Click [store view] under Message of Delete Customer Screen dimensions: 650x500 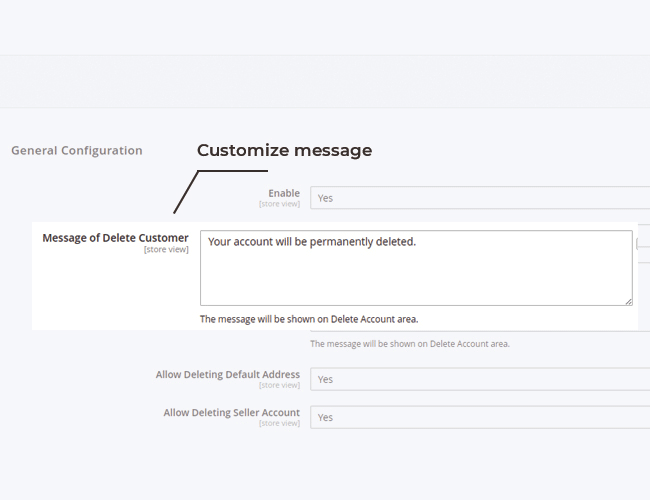pos(166,250)
